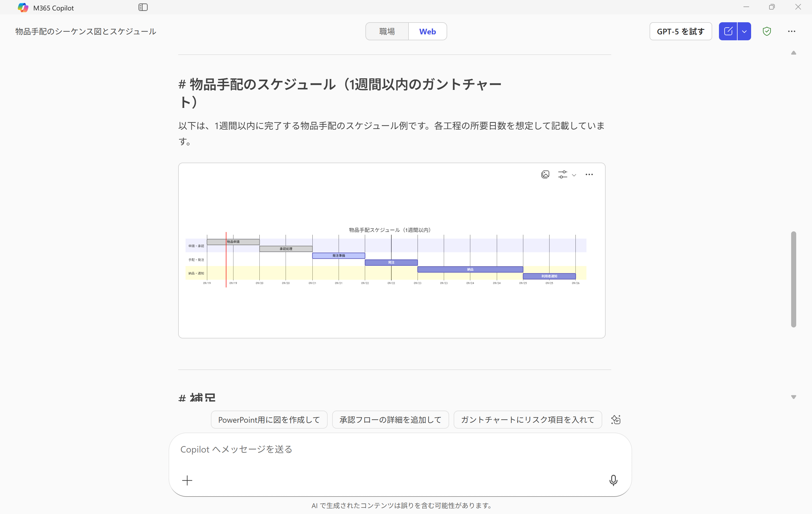The width and height of the screenshot is (812, 514).
Task: Add an attachment with the plus icon
Action: pyautogui.click(x=187, y=480)
